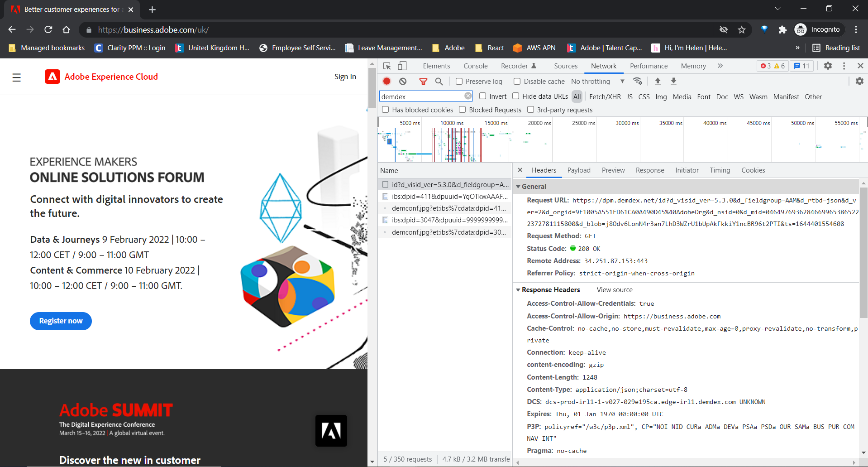Check the Hide data URLs box

pyautogui.click(x=516, y=96)
